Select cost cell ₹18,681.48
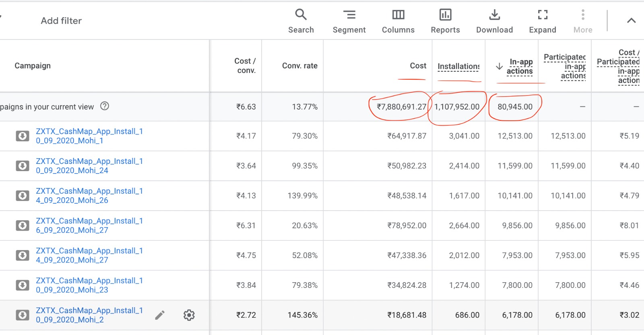The image size is (644, 335). (407, 315)
